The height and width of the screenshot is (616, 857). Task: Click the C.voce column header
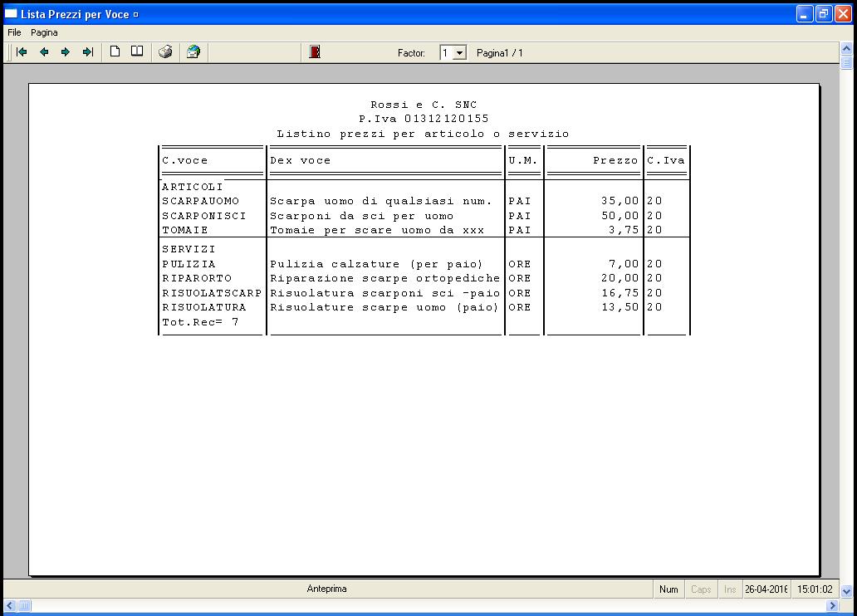tap(184, 161)
